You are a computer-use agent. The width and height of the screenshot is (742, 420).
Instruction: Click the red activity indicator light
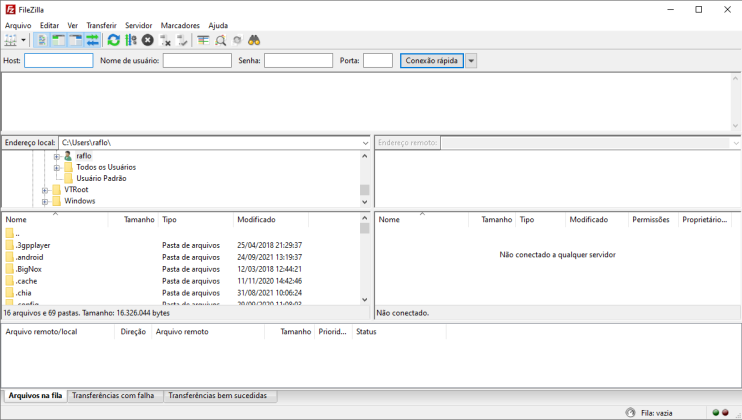[725, 413]
